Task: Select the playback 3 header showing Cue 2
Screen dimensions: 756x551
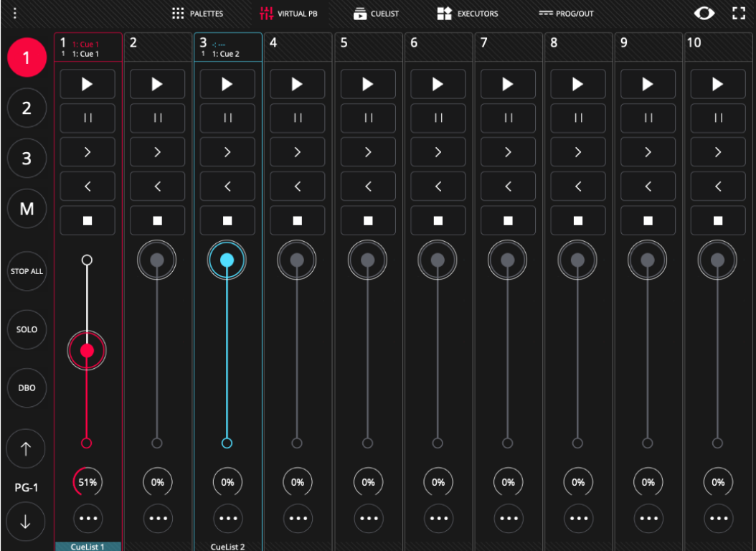Action: tap(228, 47)
